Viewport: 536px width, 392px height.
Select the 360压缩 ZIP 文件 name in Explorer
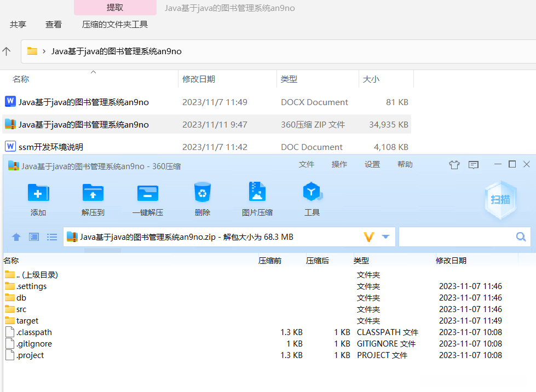[x=83, y=124]
